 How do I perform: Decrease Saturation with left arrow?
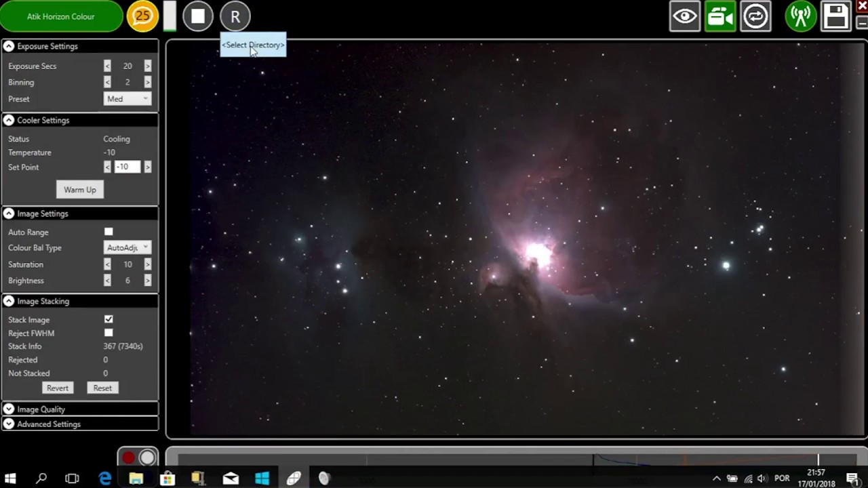(107, 264)
